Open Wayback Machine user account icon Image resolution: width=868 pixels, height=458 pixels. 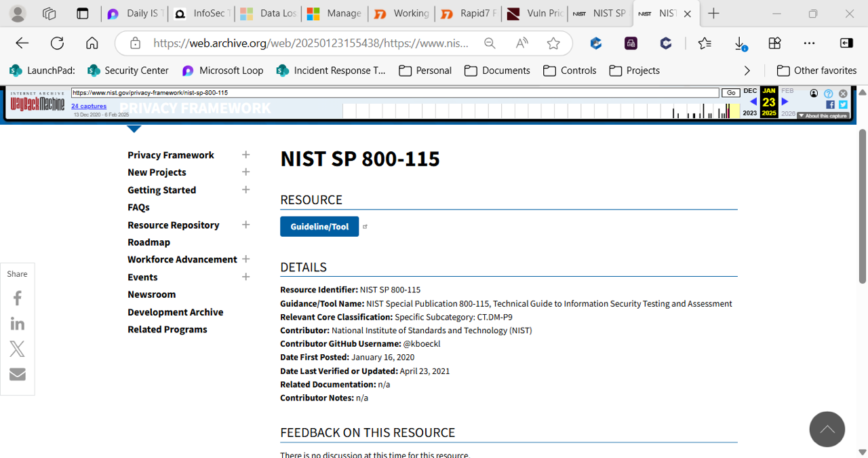click(x=814, y=94)
